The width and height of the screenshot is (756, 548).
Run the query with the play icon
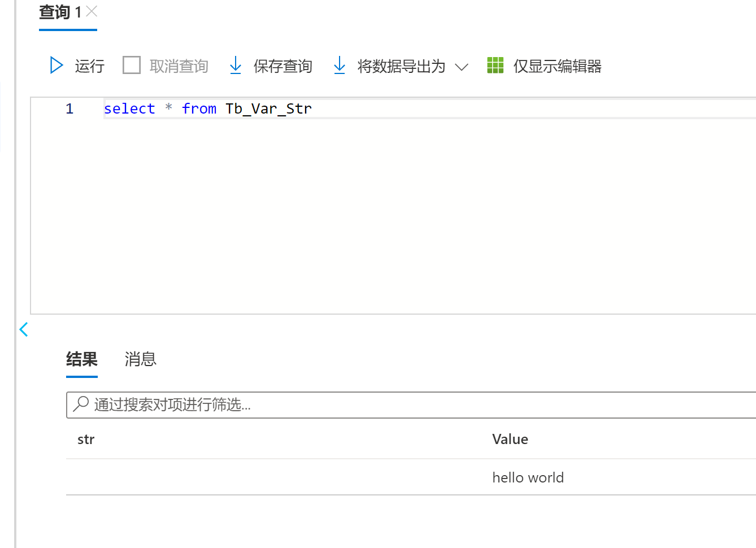tap(57, 66)
